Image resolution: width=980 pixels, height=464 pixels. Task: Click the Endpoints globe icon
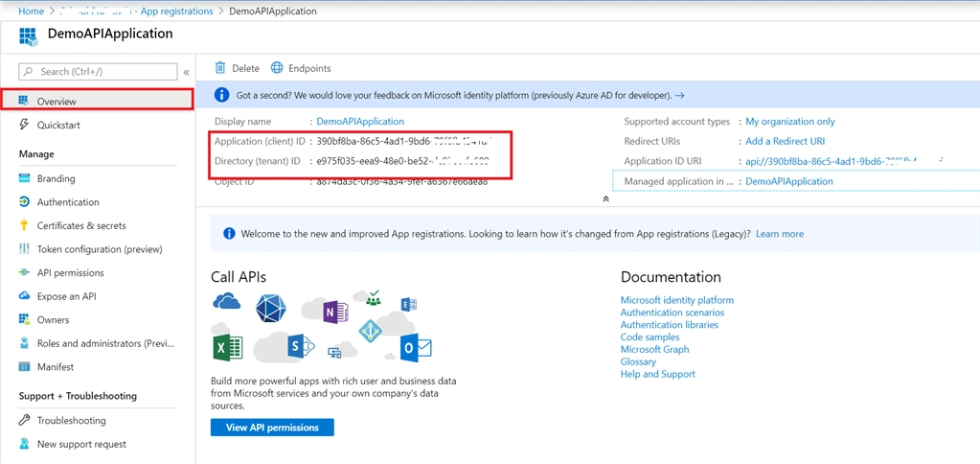point(277,67)
